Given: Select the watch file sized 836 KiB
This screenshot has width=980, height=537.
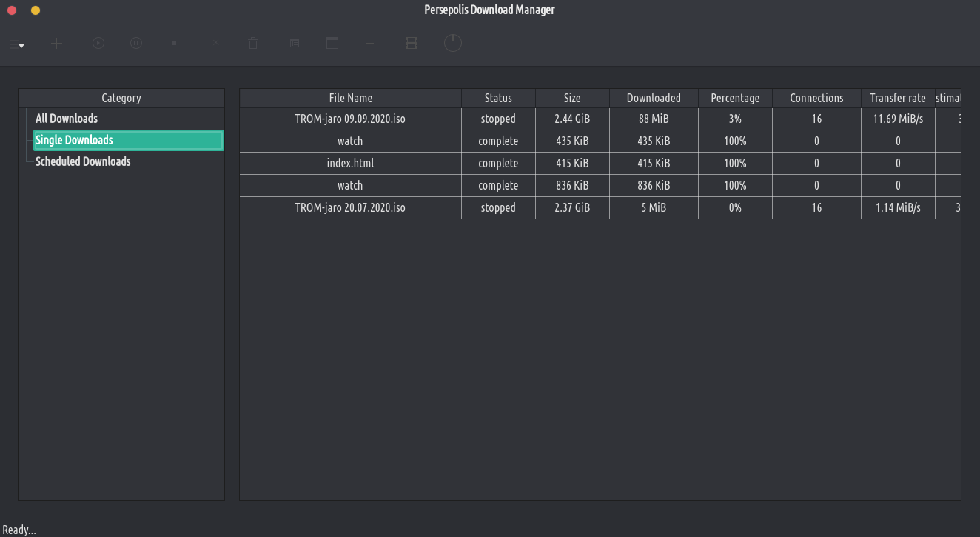Looking at the screenshot, I should tap(351, 185).
